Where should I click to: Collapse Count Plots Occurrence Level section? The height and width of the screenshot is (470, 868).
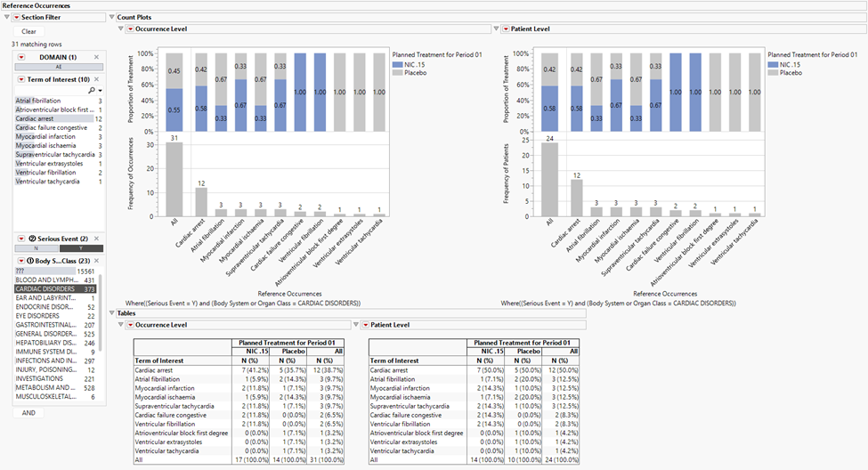[x=121, y=28]
